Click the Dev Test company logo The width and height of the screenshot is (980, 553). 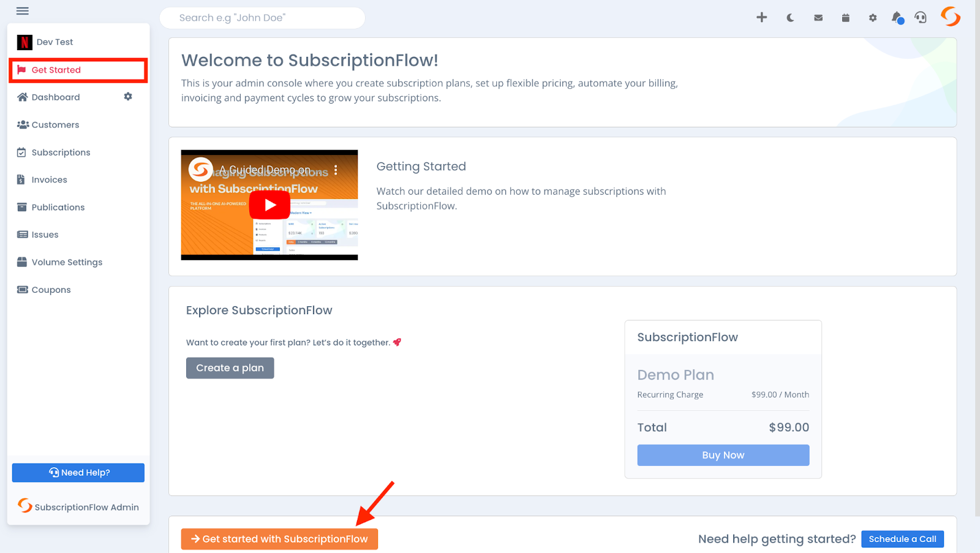point(24,42)
